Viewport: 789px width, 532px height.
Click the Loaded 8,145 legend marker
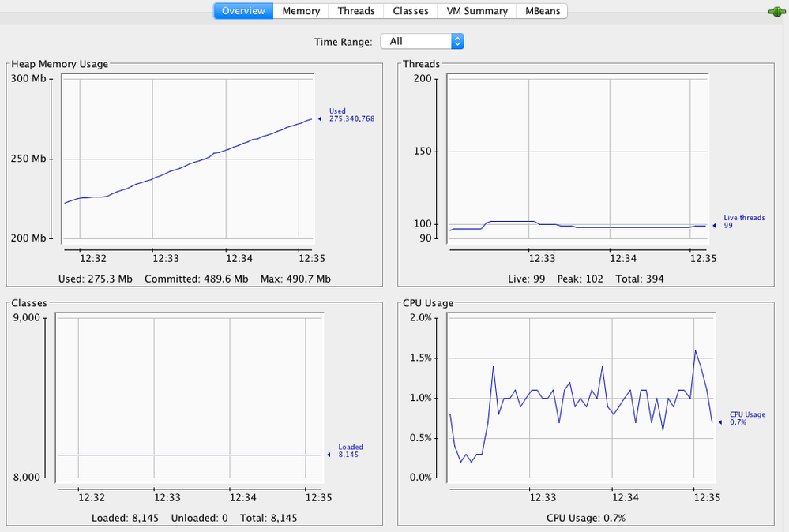point(329,455)
